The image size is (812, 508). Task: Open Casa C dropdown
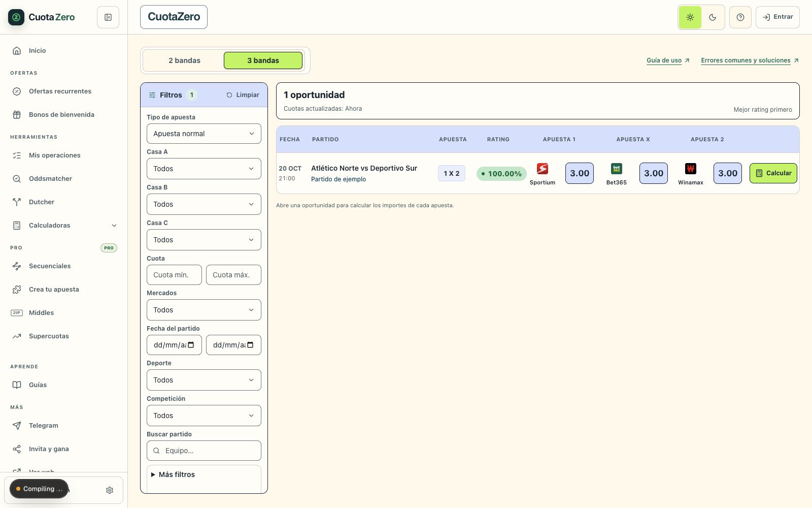204,240
